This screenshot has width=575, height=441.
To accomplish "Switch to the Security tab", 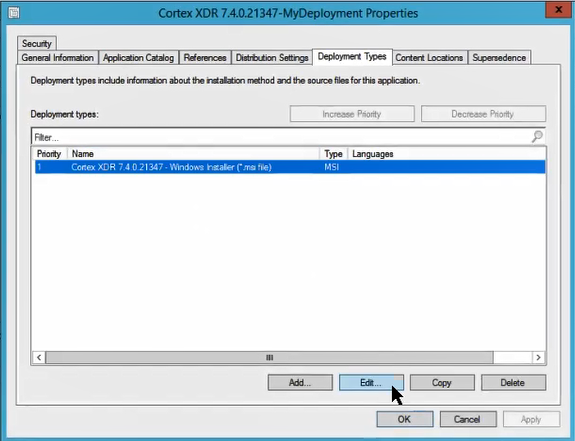I will (x=37, y=44).
